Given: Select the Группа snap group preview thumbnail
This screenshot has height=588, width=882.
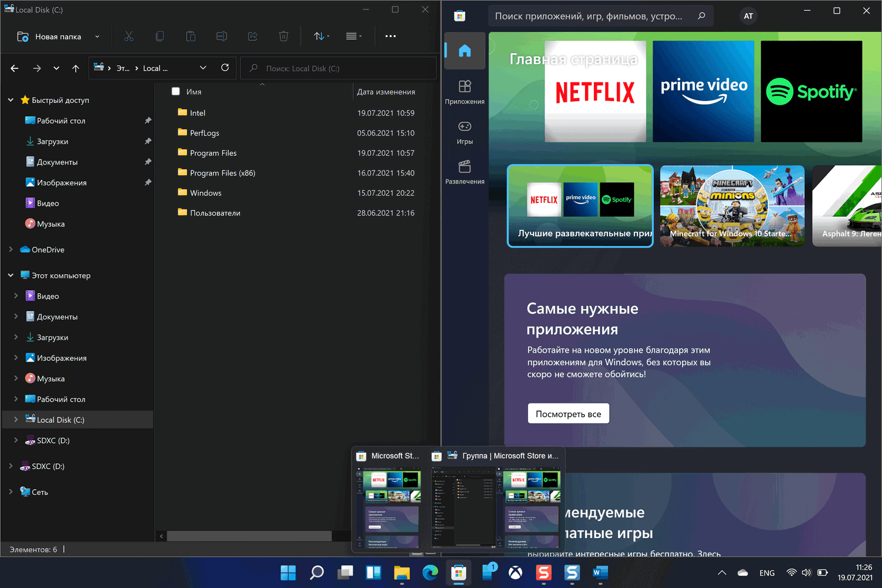Looking at the screenshot, I should point(495,507).
